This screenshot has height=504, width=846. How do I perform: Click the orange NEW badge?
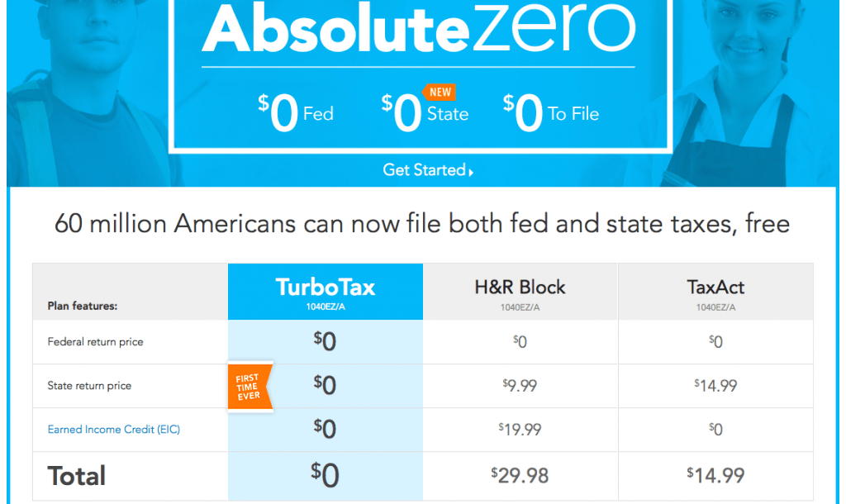(x=440, y=93)
